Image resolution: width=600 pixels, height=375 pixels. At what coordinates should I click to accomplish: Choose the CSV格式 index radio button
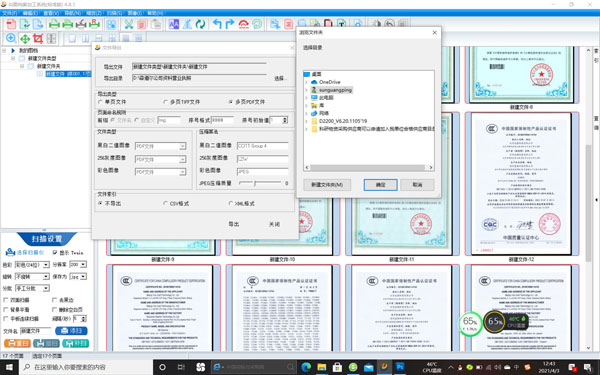[165, 204]
